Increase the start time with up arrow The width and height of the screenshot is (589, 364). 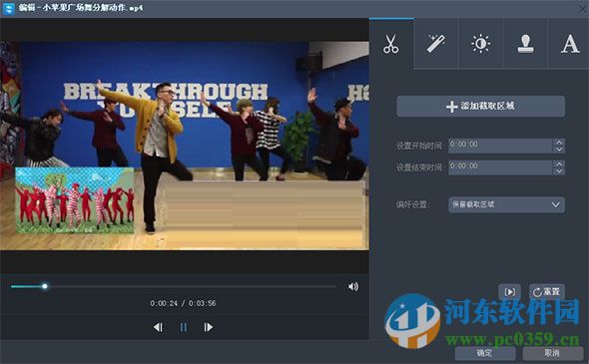[x=559, y=143]
